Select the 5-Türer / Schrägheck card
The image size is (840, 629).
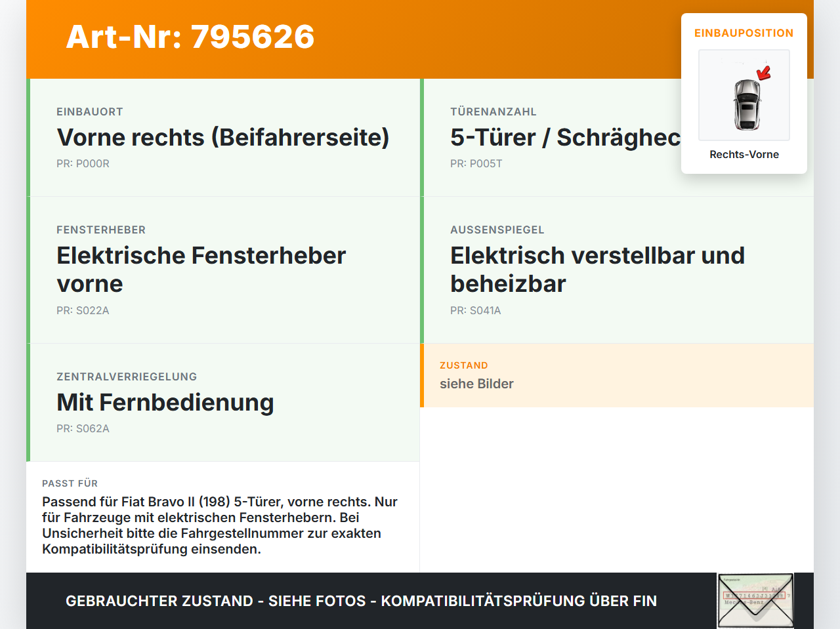617,138
